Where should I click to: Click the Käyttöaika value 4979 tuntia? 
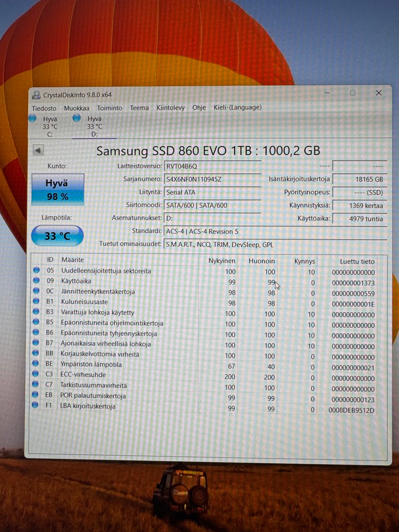(x=360, y=219)
